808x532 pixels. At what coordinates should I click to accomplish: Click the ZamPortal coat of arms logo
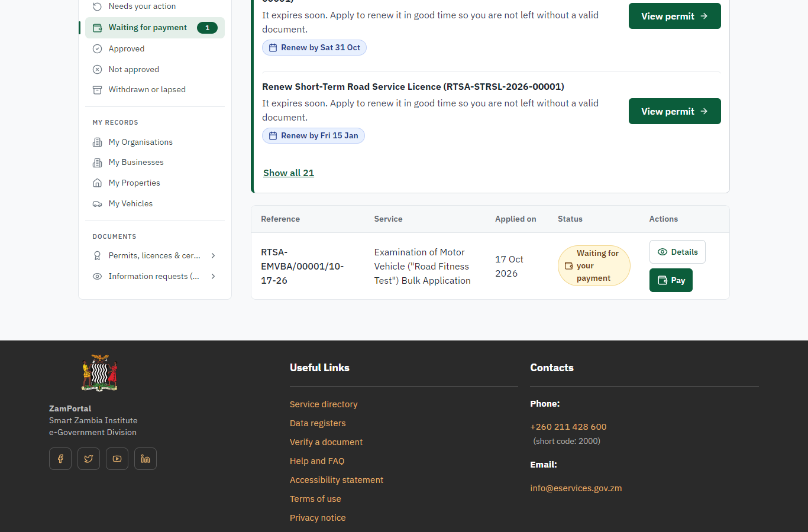click(99, 373)
